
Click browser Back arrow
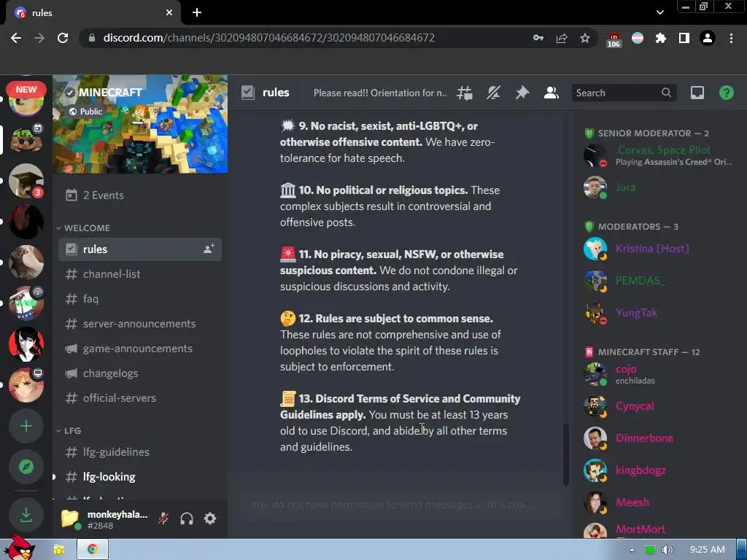[16, 38]
